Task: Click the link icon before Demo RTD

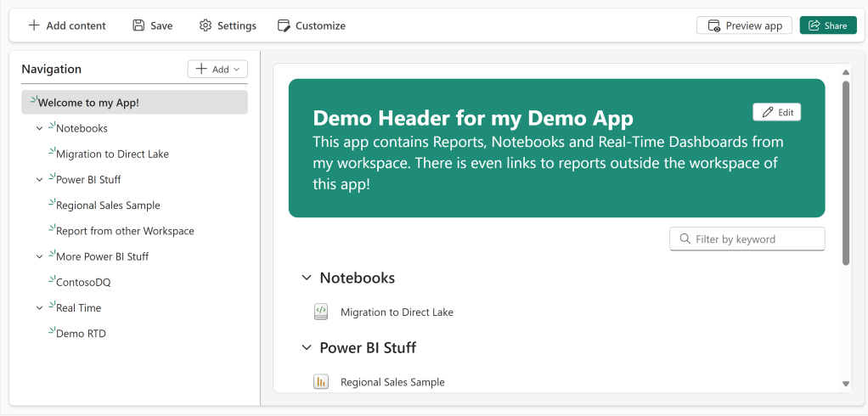Action: pyautogui.click(x=52, y=331)
